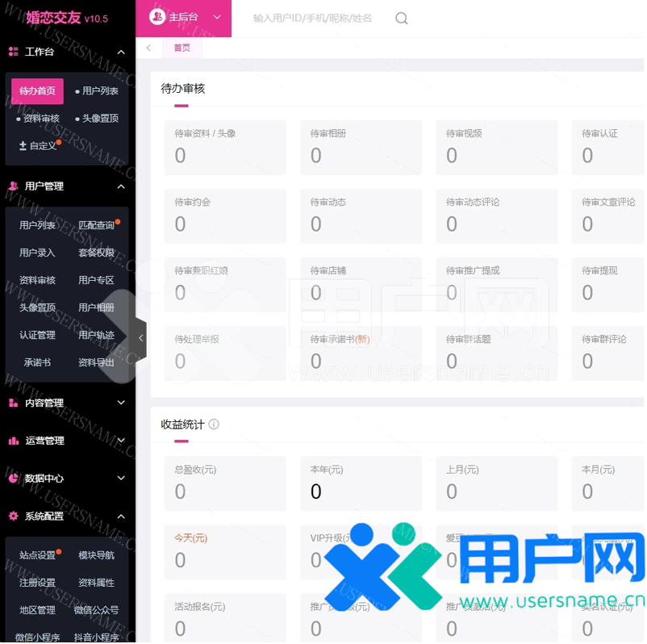
Task: Open 认证管理 menu item
Action: (x=38, y=335)
